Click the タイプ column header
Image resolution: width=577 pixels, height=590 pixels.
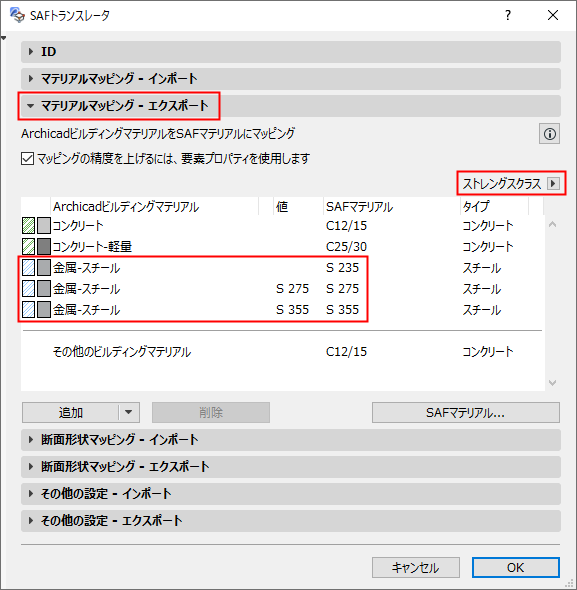point(494,207)
